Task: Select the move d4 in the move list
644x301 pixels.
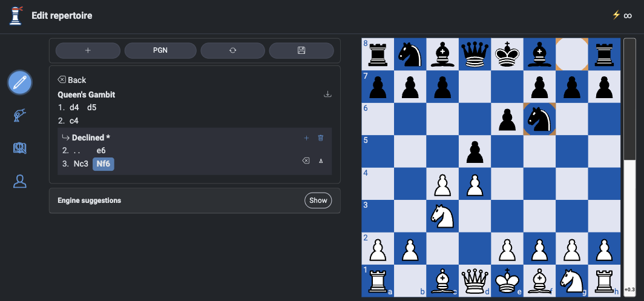Action: 74,108
